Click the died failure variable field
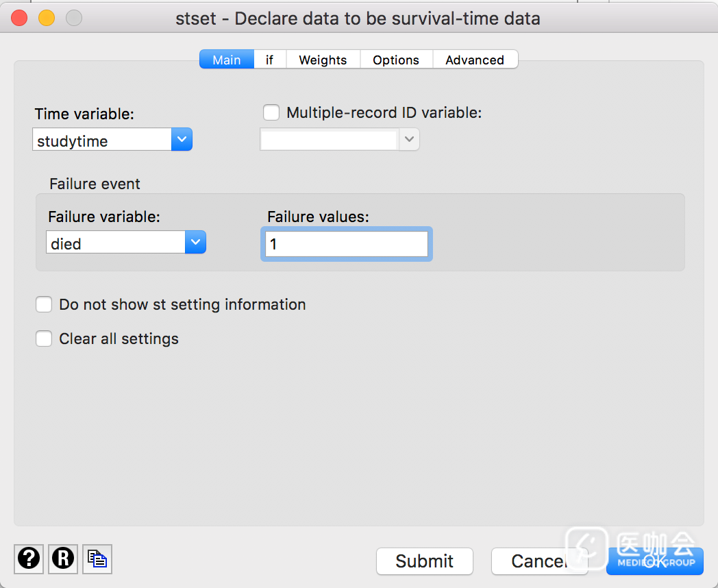 pos(115,243)
